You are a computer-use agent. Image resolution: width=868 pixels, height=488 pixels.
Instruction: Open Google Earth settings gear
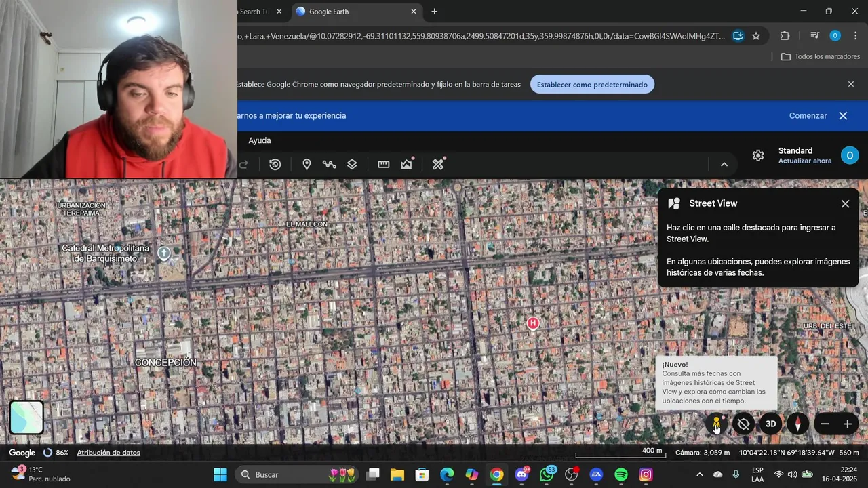758,155
